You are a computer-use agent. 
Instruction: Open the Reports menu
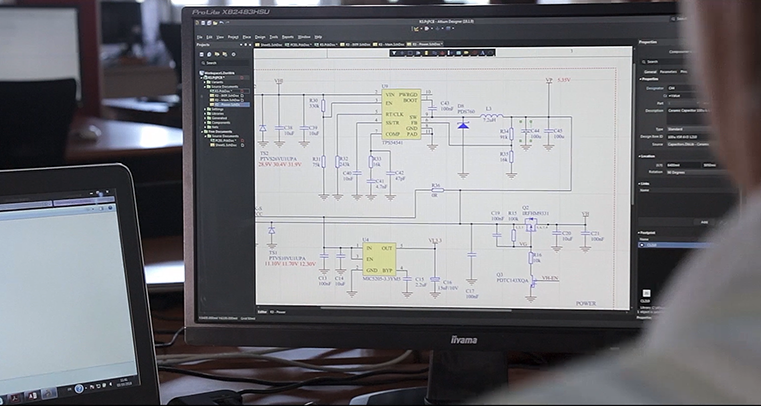288,37
